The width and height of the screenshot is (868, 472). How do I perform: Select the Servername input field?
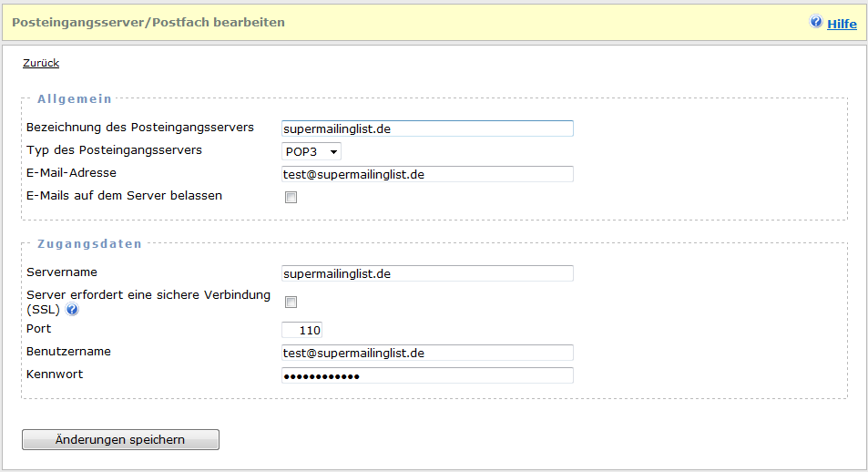point(427,273)
